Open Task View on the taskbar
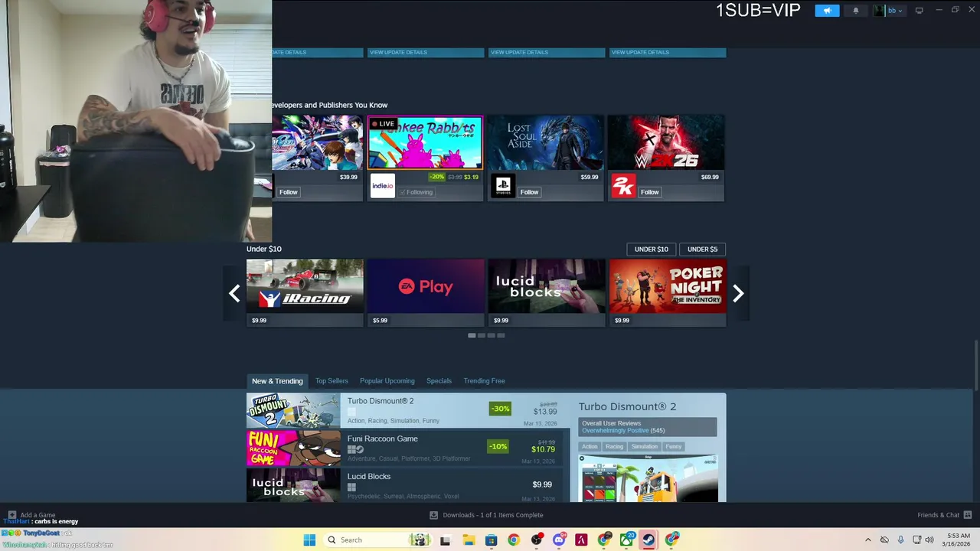This screenshot has height=551, width=980. click(445, 540)
